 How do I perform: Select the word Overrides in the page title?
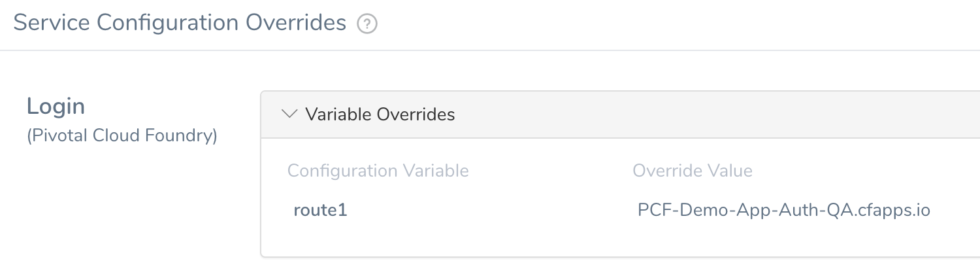click(296, 23)
